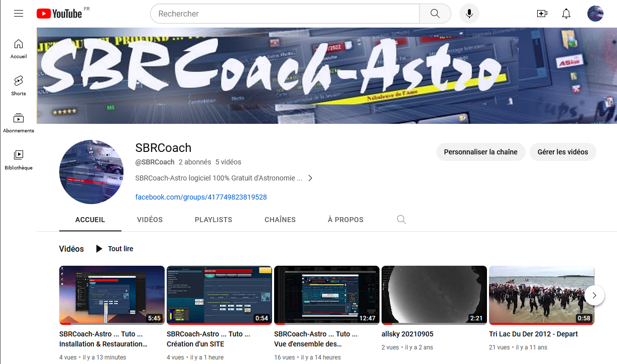617x364 pixels.
Task: Open the Création d'un SITE video thumbnail
Action: point(219,295)
